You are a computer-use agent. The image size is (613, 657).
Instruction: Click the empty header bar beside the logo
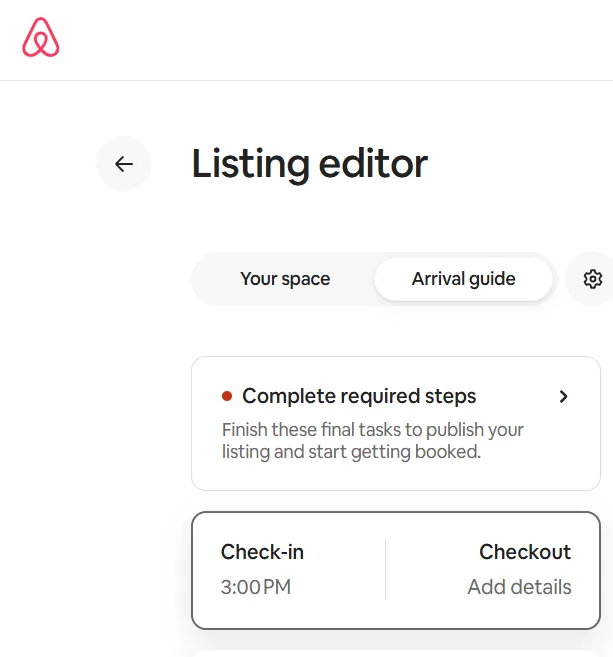pyautogui.click(x=335, y=40)
